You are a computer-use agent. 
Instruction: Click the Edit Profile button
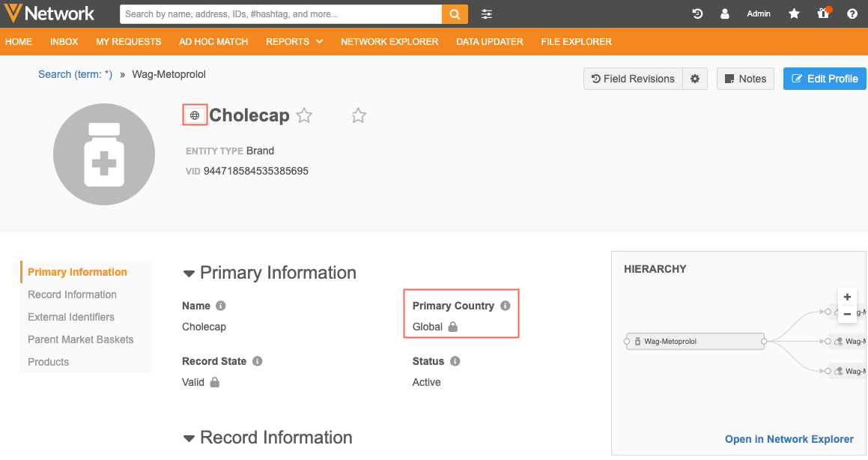point(825,79)
